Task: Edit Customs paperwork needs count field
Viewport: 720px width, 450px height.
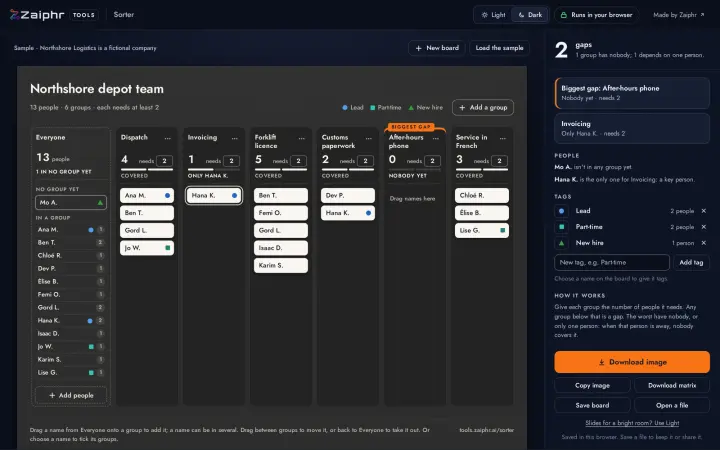Action: (366, 161)
